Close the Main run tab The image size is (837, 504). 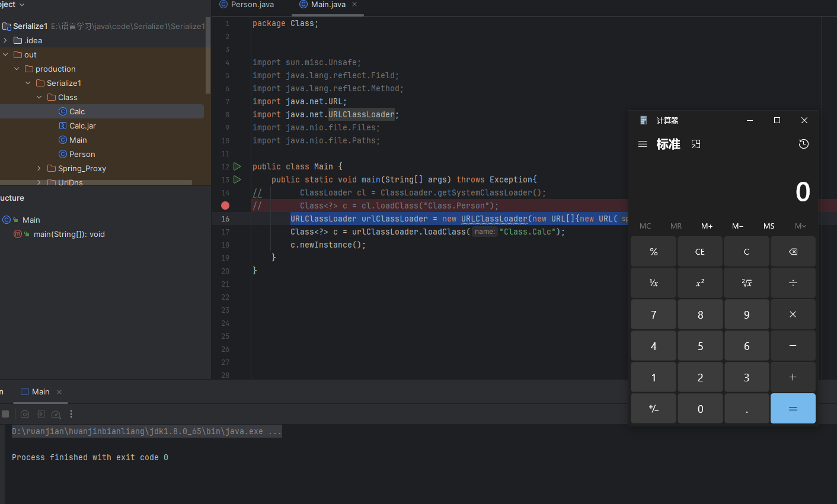coord(59,392)
